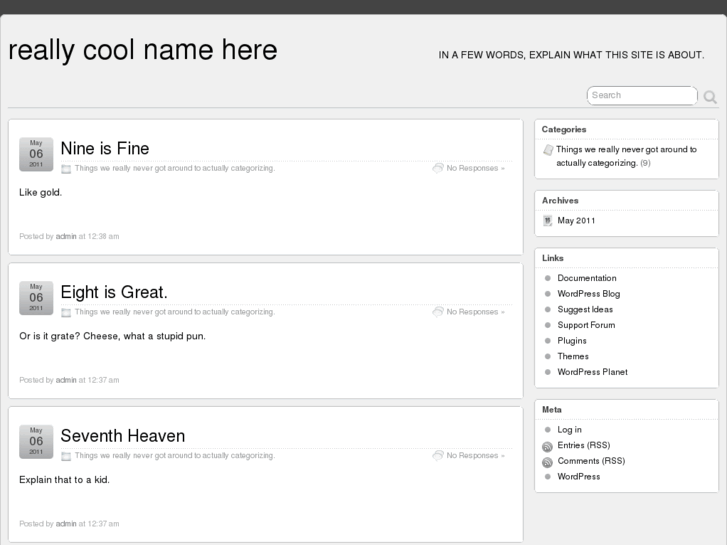Open the May 2011 archive link
The width and height of the screenshot is (727, 545).
coord(576,221)
